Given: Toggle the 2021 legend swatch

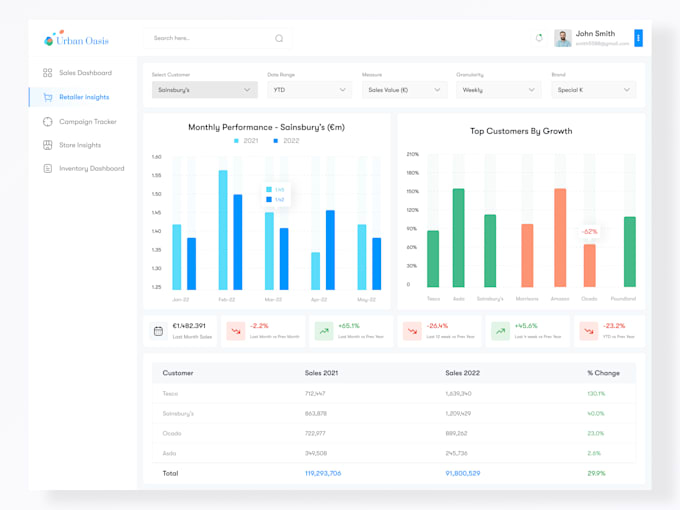Looking at the screenshot, I should click(236, 141).
